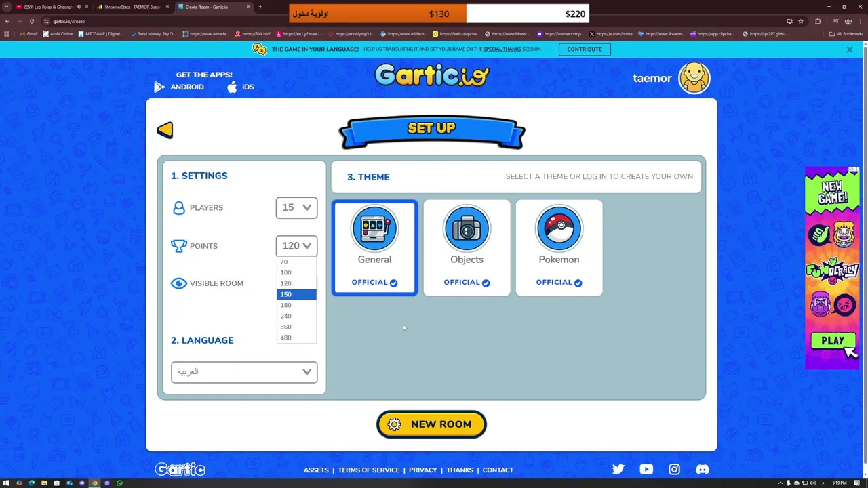Mute the YouTube tab audio icon
This screenshot has width=868, height=488.
[x=78, y=7]
